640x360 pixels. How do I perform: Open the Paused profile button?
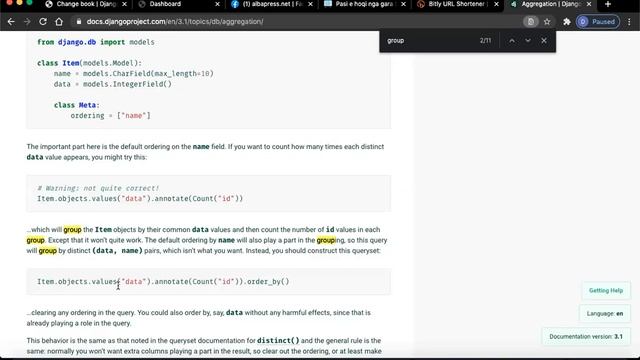[598, 22]
